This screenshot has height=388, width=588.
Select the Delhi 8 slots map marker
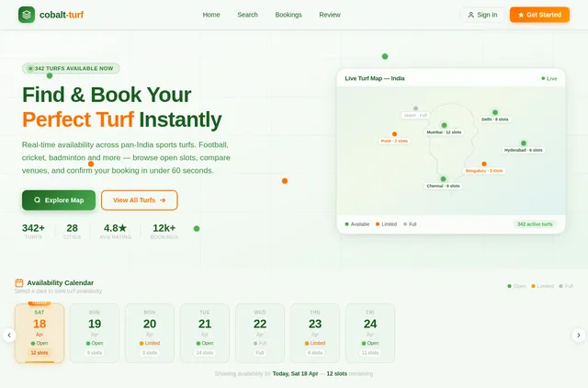pyautogui.click(x=495, y=116)
